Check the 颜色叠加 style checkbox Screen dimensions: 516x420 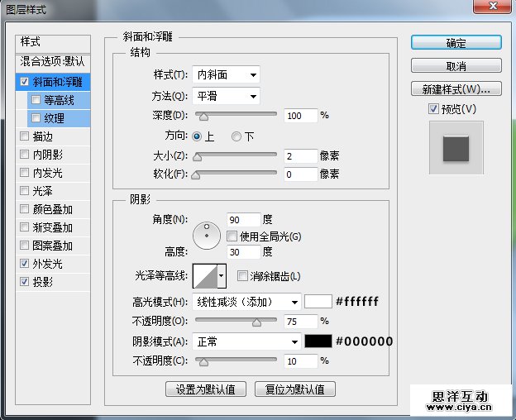pos(24,209)
